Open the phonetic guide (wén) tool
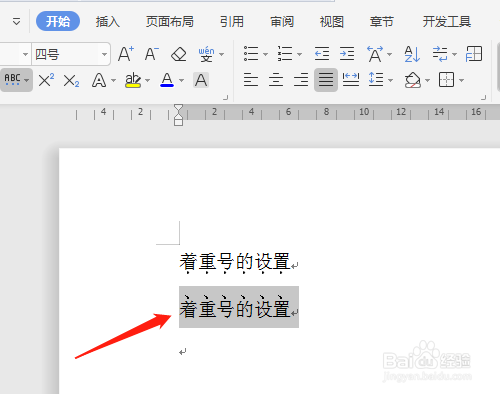This screenshot has height=394, width=500. point(206,54)
